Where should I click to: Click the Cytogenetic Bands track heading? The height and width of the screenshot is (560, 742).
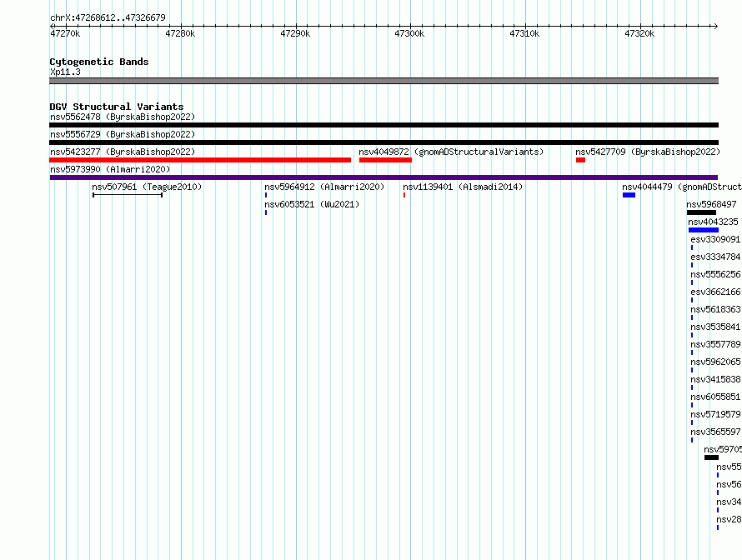pos(99,62)
